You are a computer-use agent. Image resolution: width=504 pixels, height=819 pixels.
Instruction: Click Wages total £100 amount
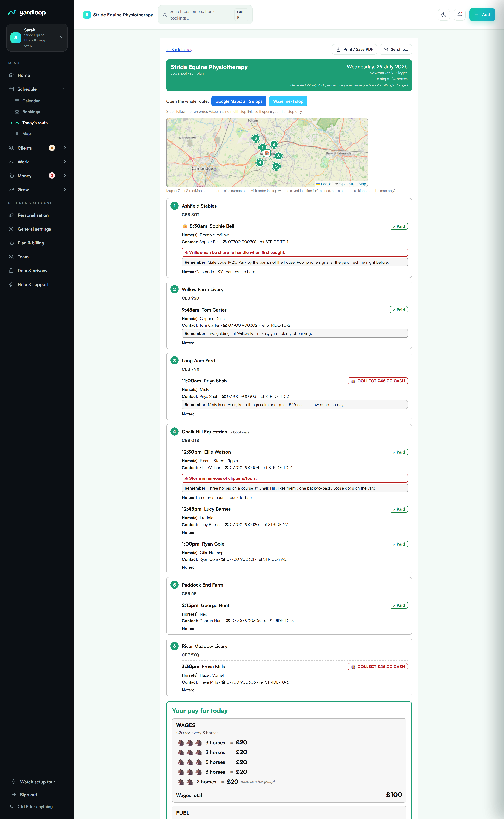pos(394,795)
